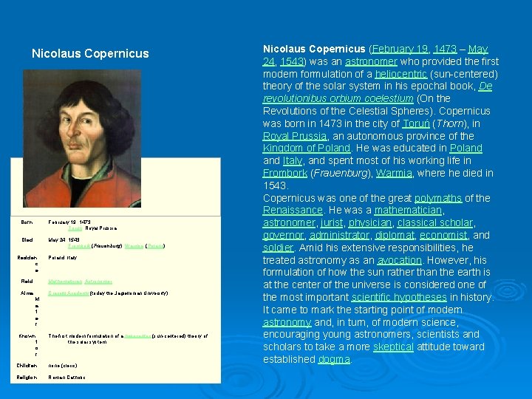Open the 'skeptical' link
532x399 pixels.
coord(393,347)
